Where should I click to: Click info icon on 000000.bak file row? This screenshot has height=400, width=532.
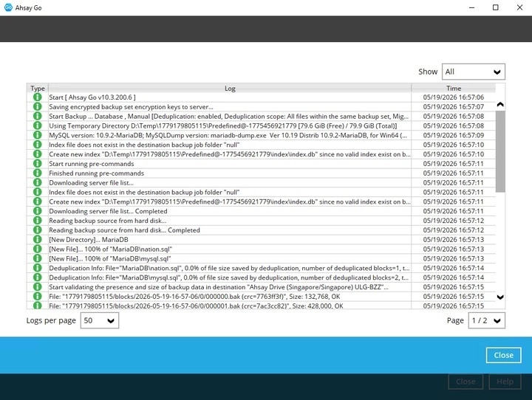(38, 297)
